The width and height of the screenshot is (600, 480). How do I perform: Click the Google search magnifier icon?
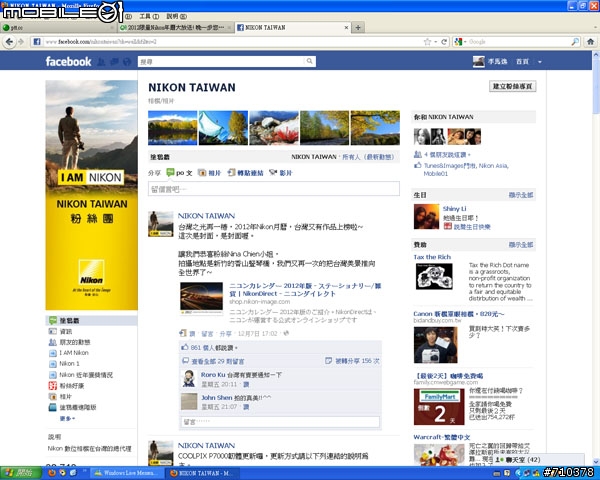point(575,42)
